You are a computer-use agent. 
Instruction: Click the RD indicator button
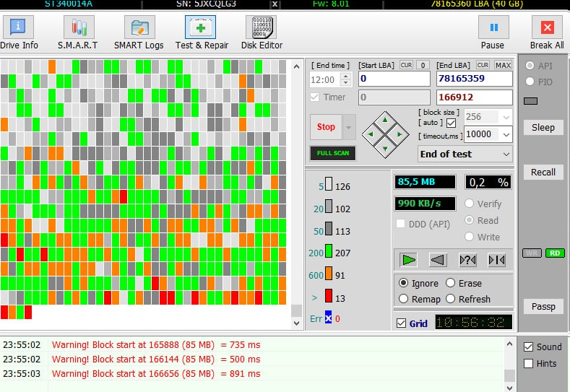[x=555, y=253]
